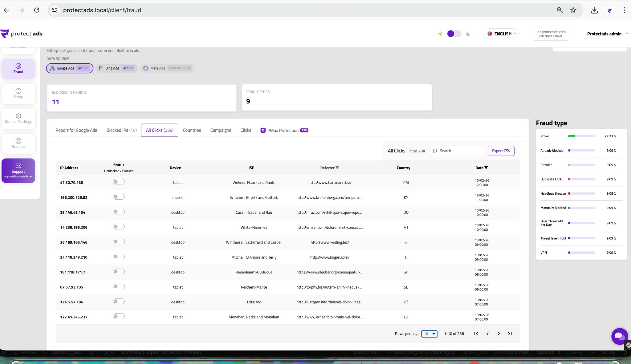Image resolution: width=631 pixels, height=364 pixels.
Task: Open the Fraud section in the sidebar
Action: click(x=18, y=68)
